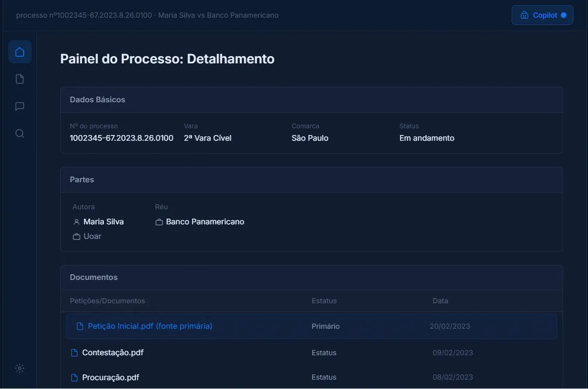The height and width of the screenshot is (389, 588).
Task: Click the robot icon in Copilot button
Action: [x=524, y=15]
